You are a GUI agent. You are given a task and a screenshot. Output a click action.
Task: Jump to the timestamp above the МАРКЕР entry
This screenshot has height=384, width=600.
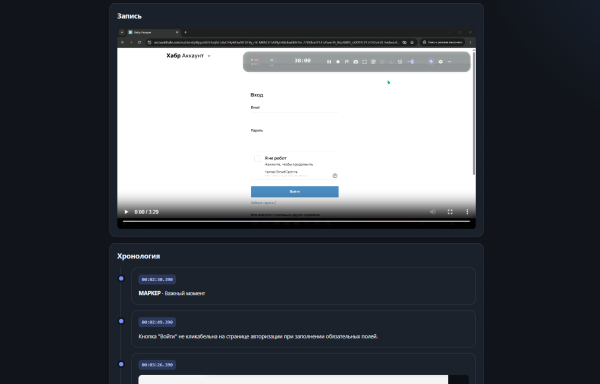[157, 280]
